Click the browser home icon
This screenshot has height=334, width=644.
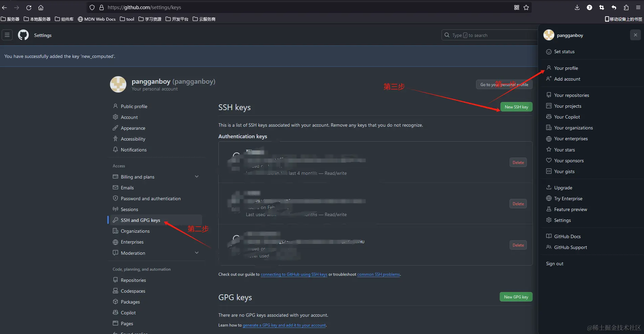point(41,7)
